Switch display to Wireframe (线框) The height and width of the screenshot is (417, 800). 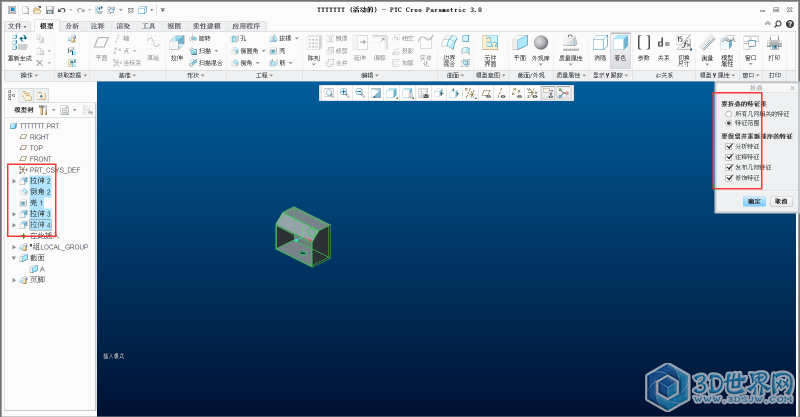click(600, 49)
